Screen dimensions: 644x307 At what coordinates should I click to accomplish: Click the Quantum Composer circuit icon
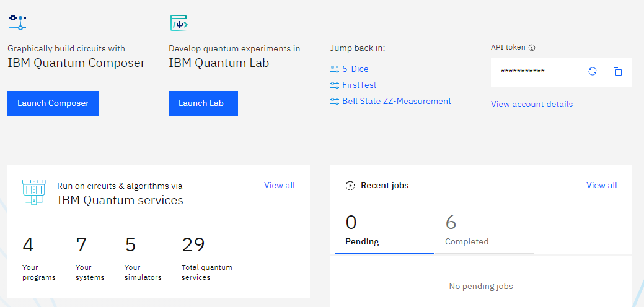point(17,22)
